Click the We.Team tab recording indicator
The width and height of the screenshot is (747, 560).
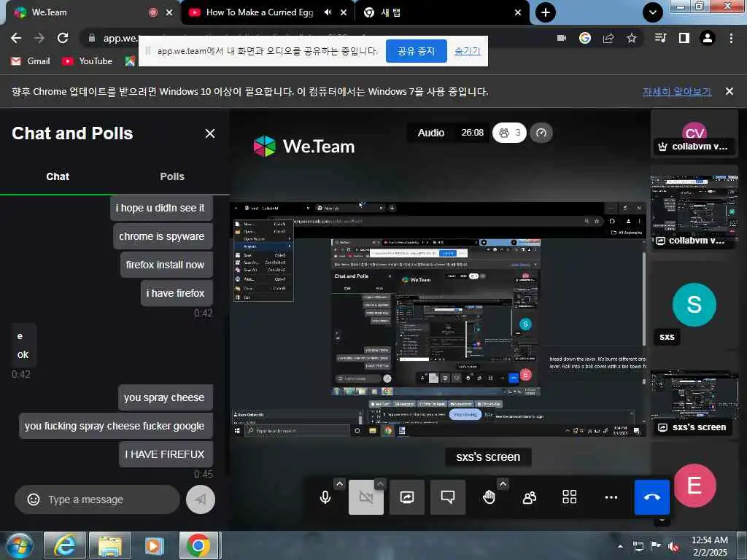pyautogui.click(x=153, y=12)
